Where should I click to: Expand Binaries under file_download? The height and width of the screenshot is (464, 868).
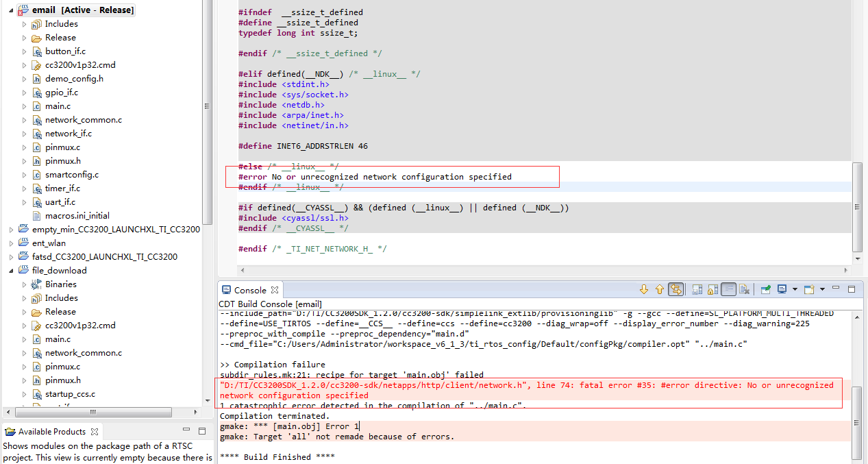(24, 284)
